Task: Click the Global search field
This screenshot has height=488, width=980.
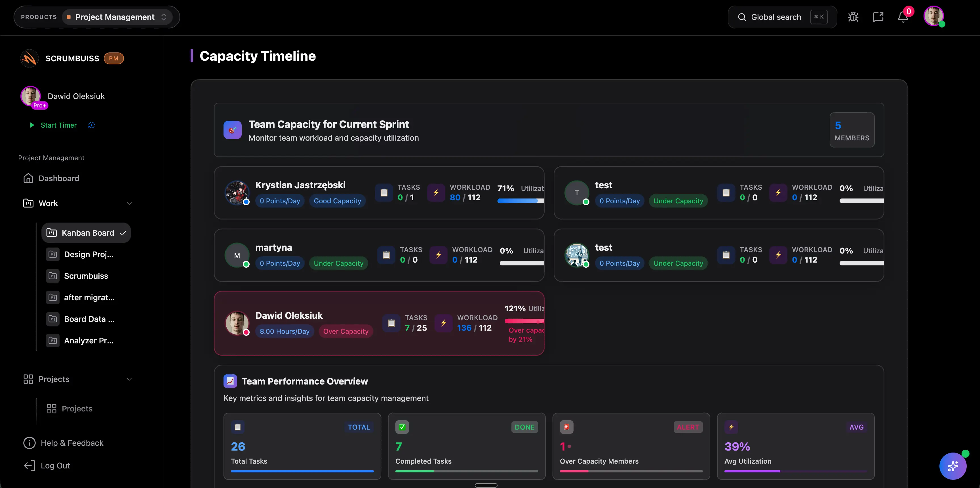Action: point(776,17)
